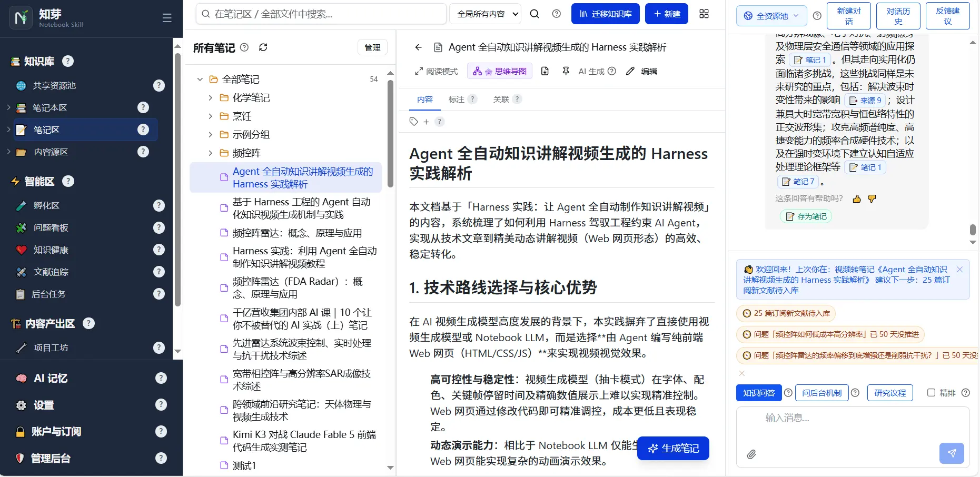Click the help icon next to the search button

click(556, 14)
